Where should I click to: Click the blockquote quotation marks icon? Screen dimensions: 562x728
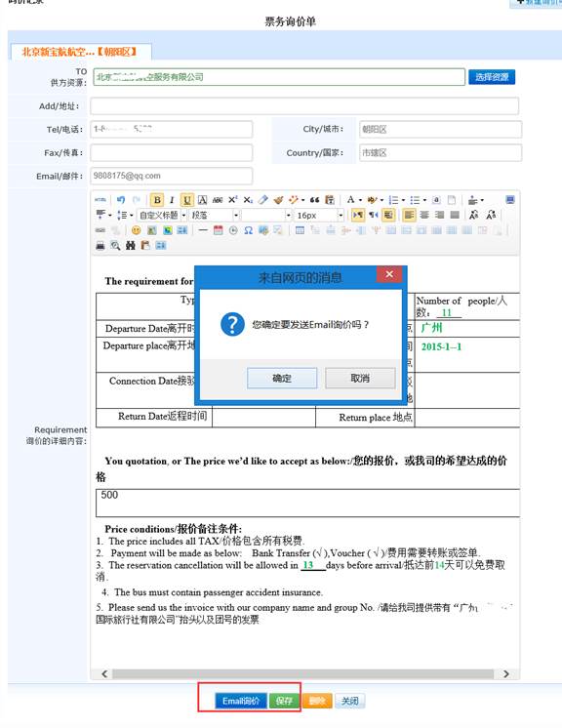point(314,200)
